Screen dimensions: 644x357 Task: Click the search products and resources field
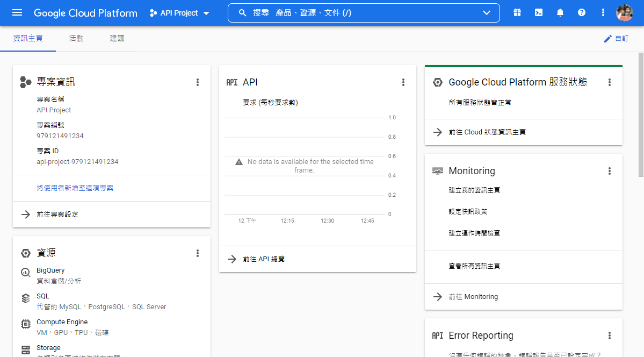point(364,13)
